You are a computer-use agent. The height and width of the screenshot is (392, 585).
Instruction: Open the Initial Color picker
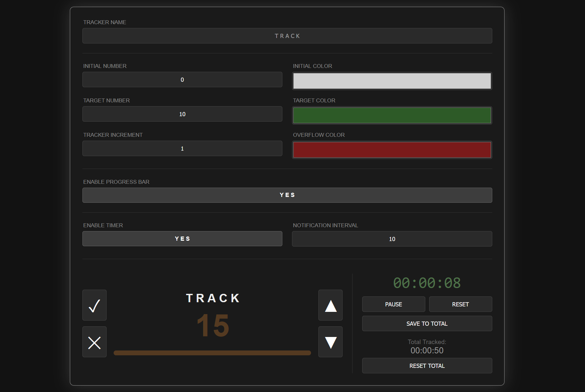coord(392,81)
